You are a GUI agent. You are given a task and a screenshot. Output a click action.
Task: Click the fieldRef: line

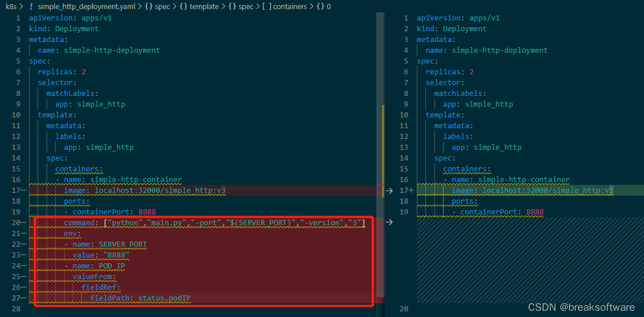tap(101, 286)
